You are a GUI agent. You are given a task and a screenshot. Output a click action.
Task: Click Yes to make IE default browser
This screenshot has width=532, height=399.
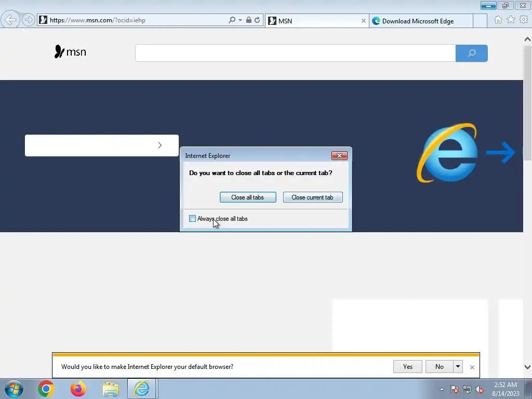(407, 366)
